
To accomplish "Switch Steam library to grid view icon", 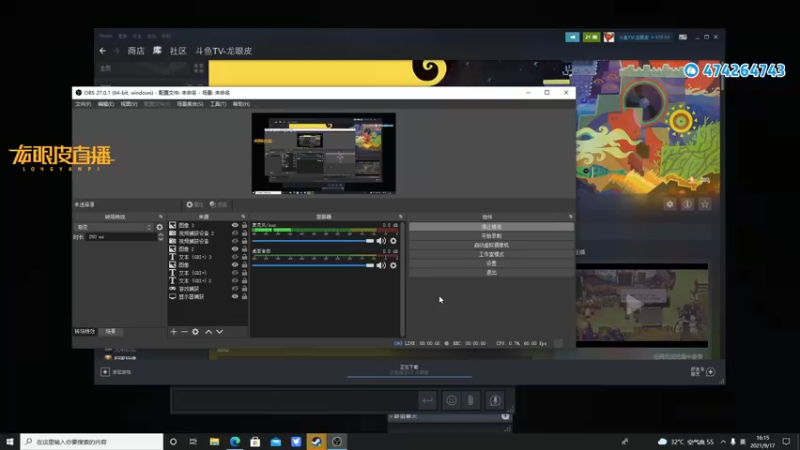I will (x=198, y=68).
